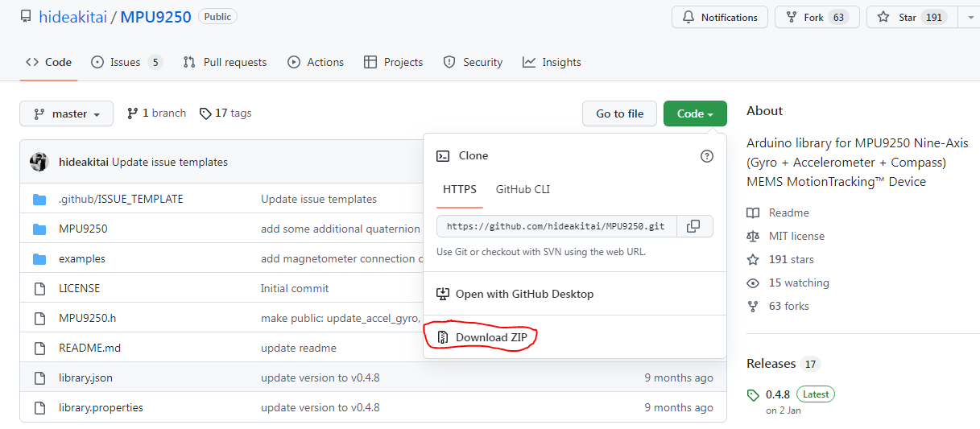Click the Star repository button
This screenshot has width=980, height=429.
point(911,18)
